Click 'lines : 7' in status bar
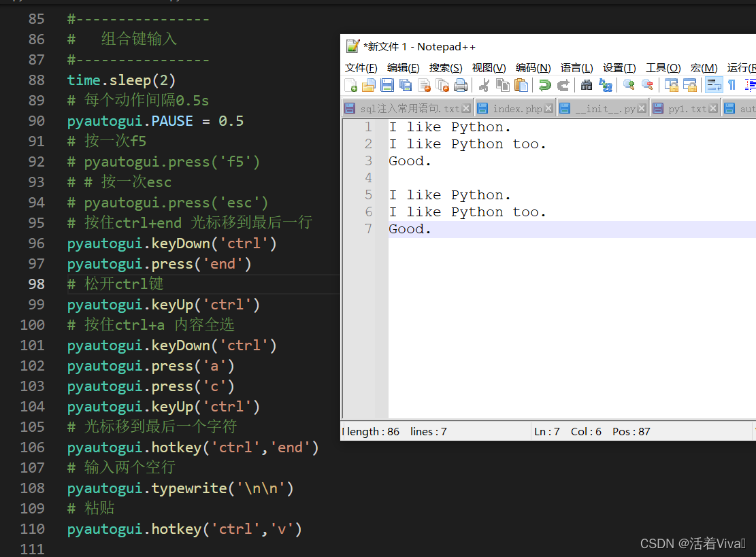756x557 pixels. (429, 432)
